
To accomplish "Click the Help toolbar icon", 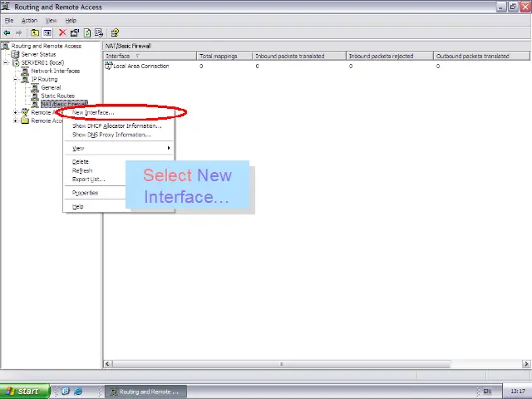I will coord(115,33).
